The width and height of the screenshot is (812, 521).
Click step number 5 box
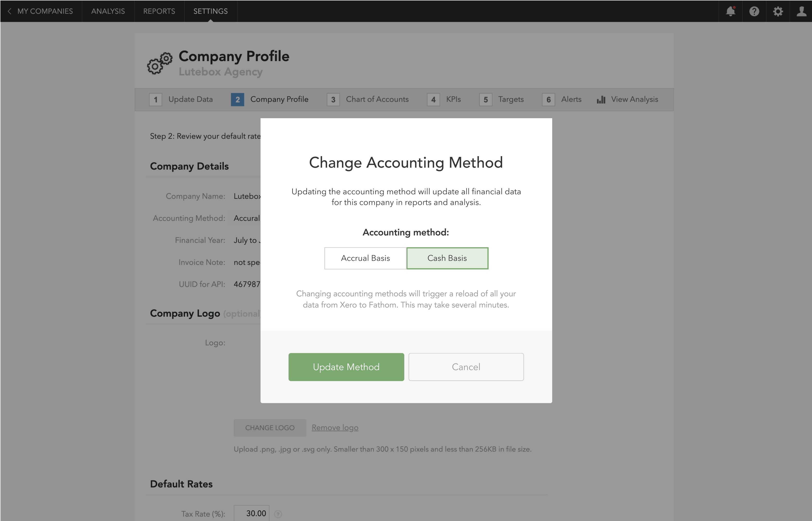pos(486,99)
